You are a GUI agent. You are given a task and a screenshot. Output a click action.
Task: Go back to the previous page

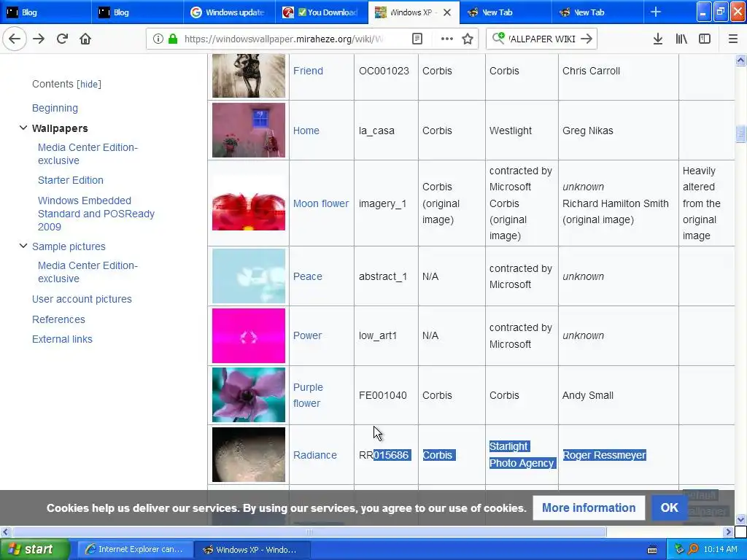click(x=15, y=39)
